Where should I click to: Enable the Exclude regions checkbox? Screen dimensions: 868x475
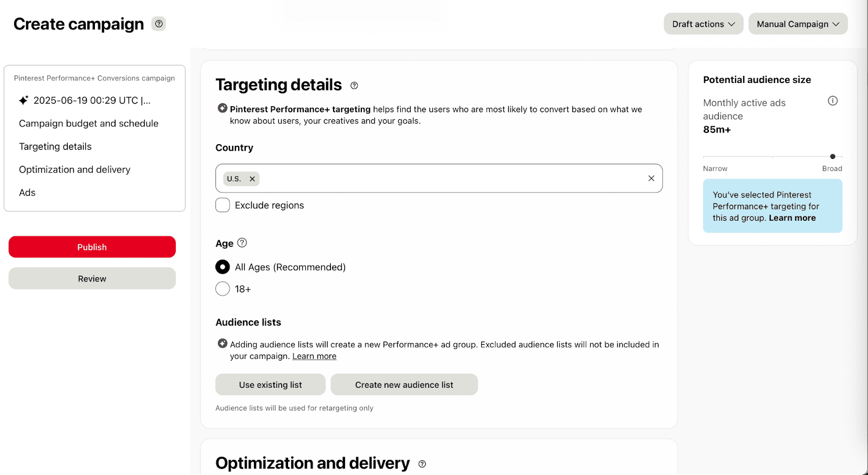tap(222, 205)
